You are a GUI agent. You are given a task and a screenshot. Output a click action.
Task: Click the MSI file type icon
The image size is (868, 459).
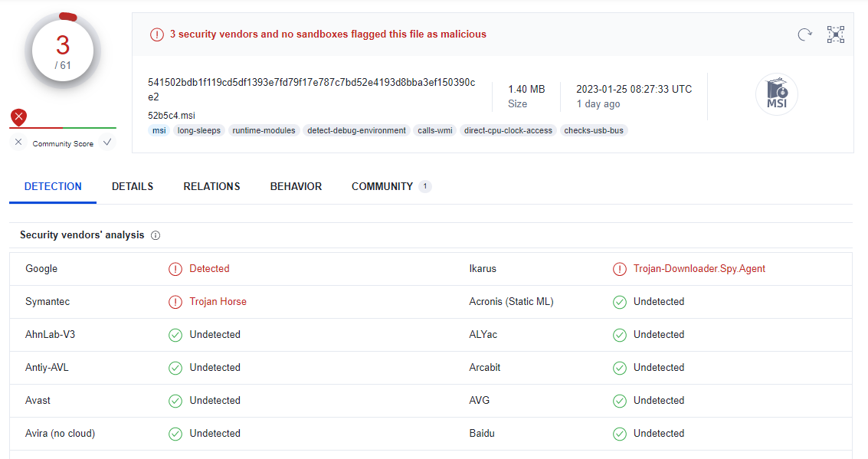(x=777, y=95)
